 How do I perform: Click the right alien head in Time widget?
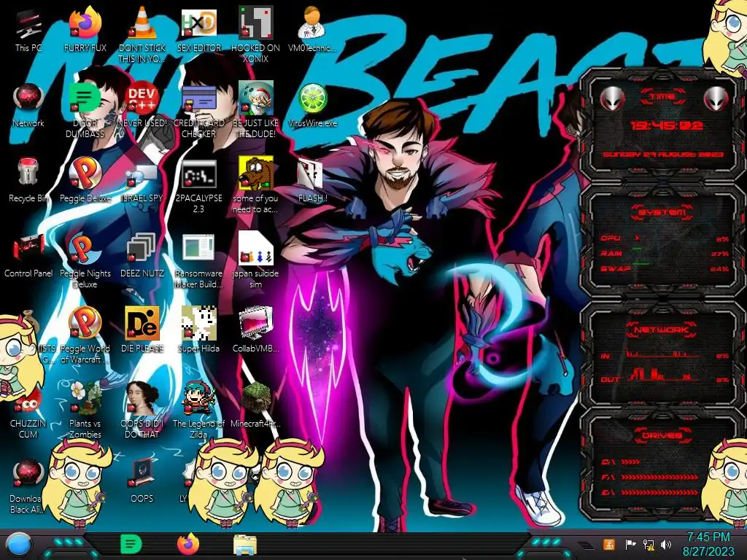pos(716,98)
